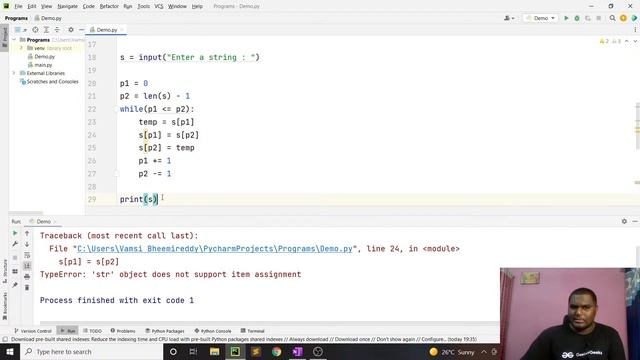Hide the Run tool window

pyautogui.click(x=635, y=221)
